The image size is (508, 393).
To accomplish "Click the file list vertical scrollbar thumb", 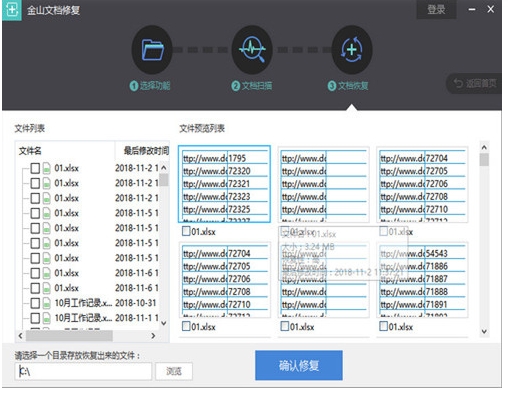I will point(164,180).
